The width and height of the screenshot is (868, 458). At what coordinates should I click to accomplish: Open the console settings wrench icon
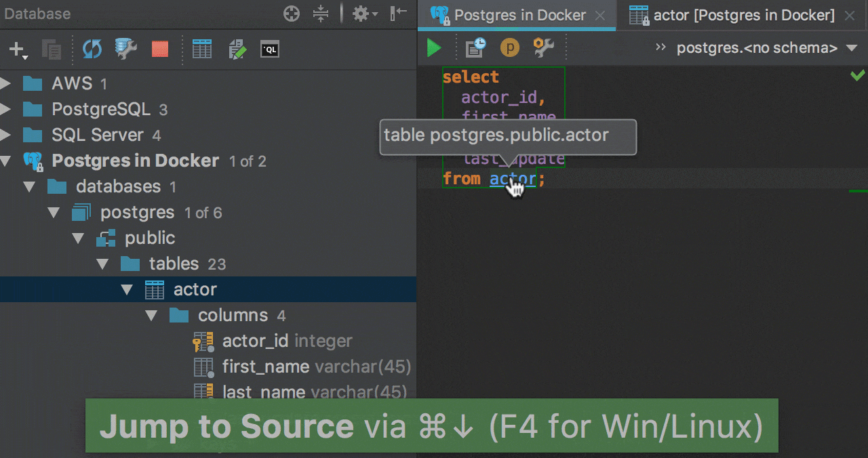tap(543, 48)
